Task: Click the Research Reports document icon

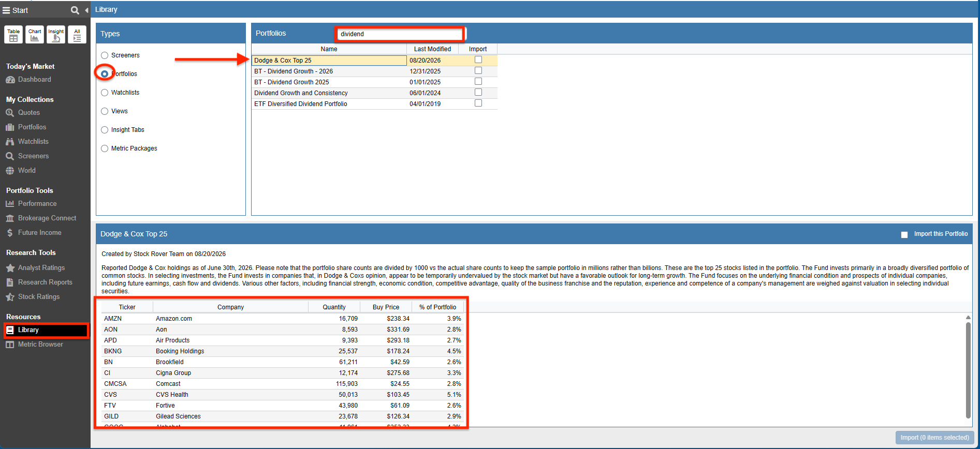Action: (x=10, y=282)
